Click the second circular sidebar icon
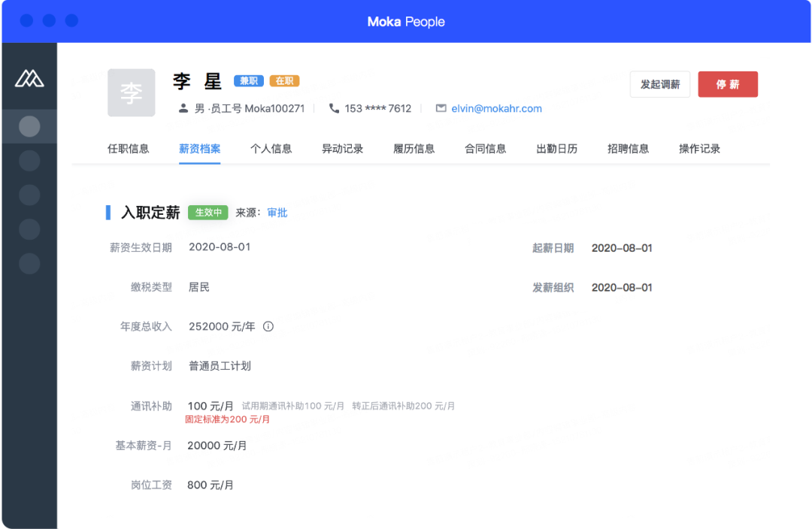The image size is (812, 529). 29,160
